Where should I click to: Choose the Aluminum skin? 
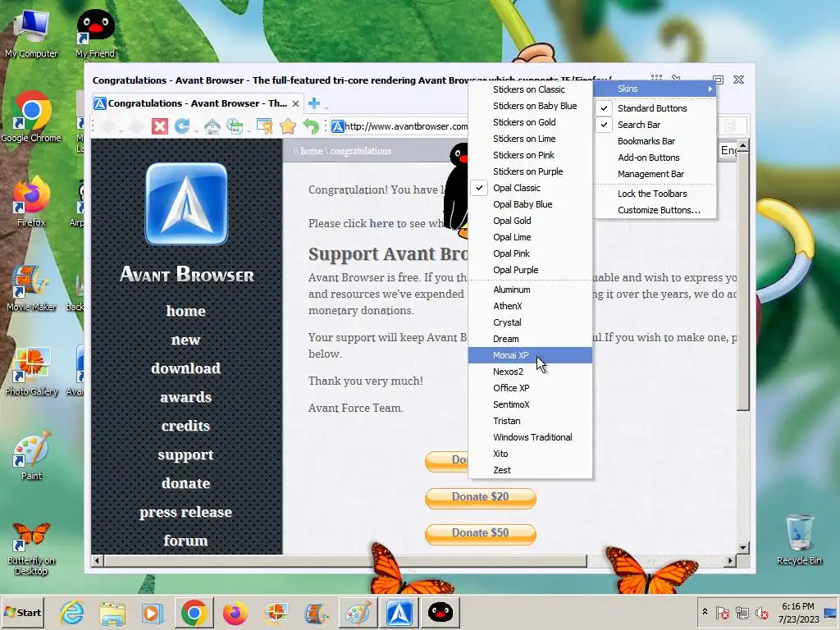(531, 290)
